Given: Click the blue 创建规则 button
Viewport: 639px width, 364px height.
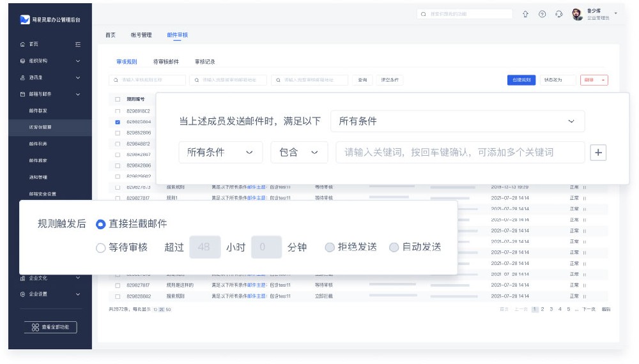Looking at the screenshot, I should click(x=521, y=80).
